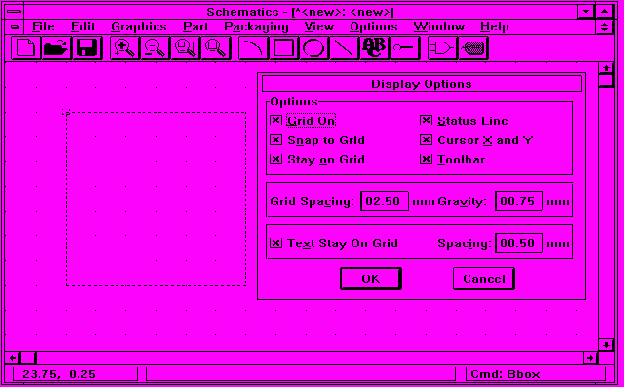Click the vertical scrollbar up arrow
Viewport: 624px width, 387px height.
(x=606, y=68)
